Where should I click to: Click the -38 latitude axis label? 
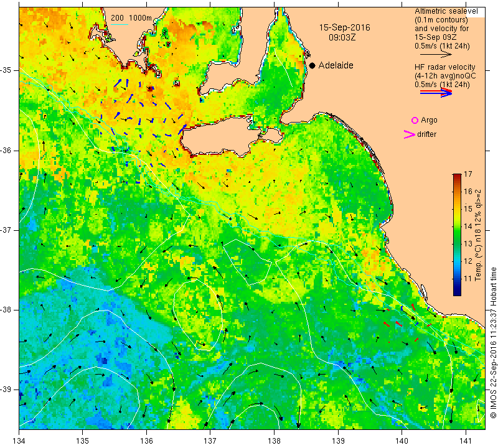(7, 310)
